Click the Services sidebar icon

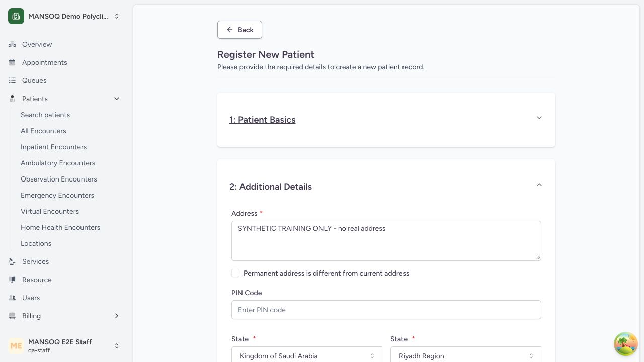12,261
